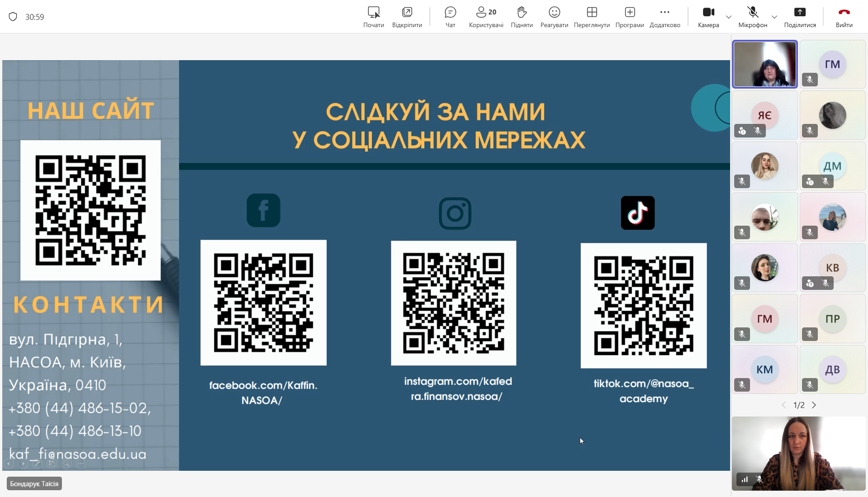
Task: Leave the meeting with Вийти
Action: click(x=844, y=17)
